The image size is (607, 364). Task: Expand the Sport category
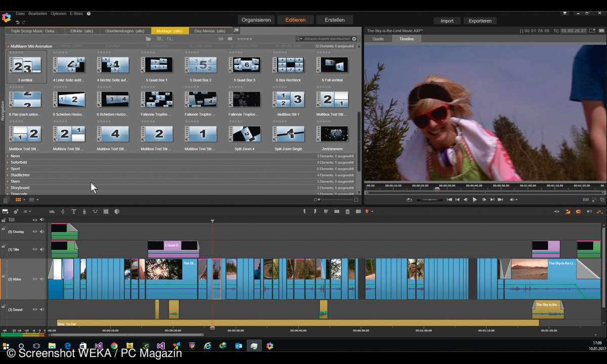coord(8,168)
